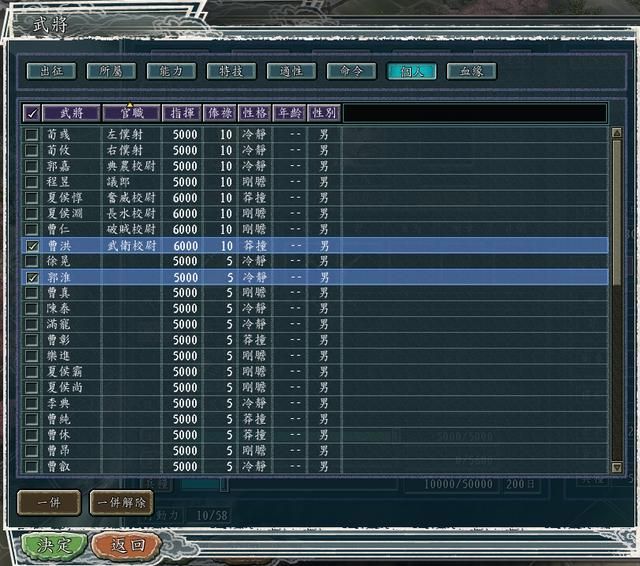Show the 血緣 tab

click(471, 71)
